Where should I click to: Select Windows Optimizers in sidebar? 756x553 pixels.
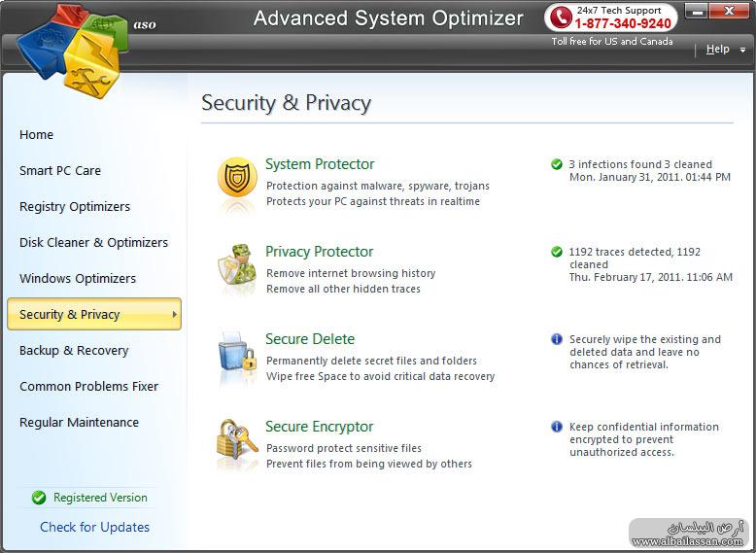pyautogui.click(x=78, y=279)
